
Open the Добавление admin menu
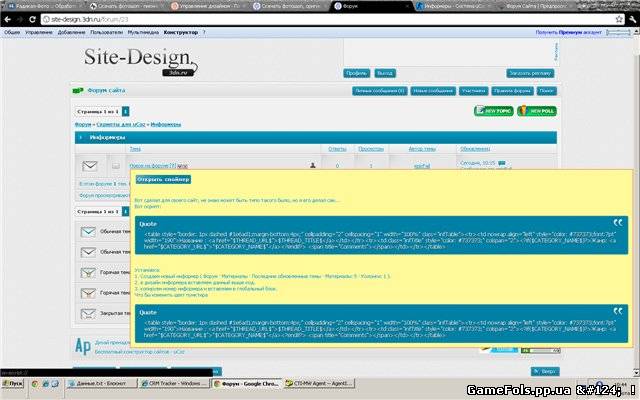pos(71,32)
